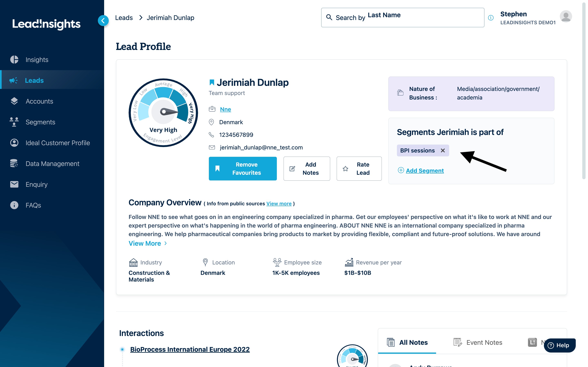Click the Enquiry envelope icon
The width and height of the screenshot is (588, 367).
click(14, 184)
